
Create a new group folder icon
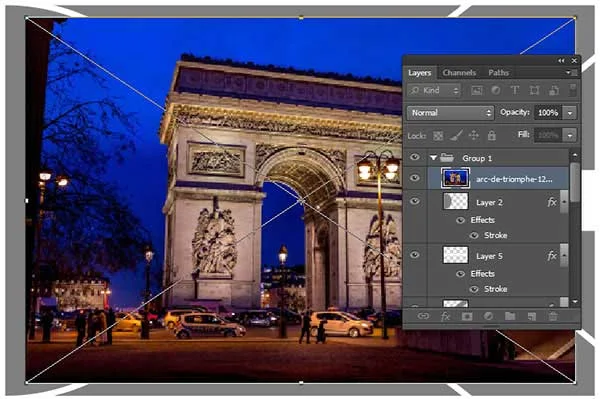[510, 316]
